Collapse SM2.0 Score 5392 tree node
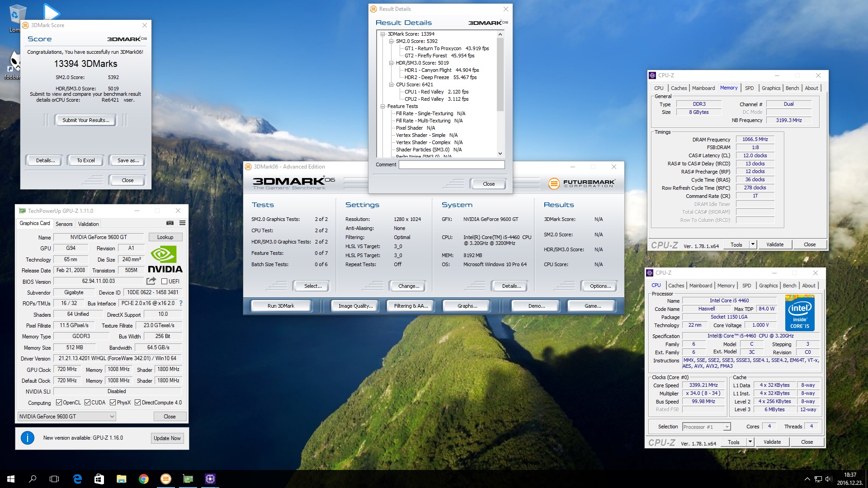Screen dimensions: 868x488 392,41
